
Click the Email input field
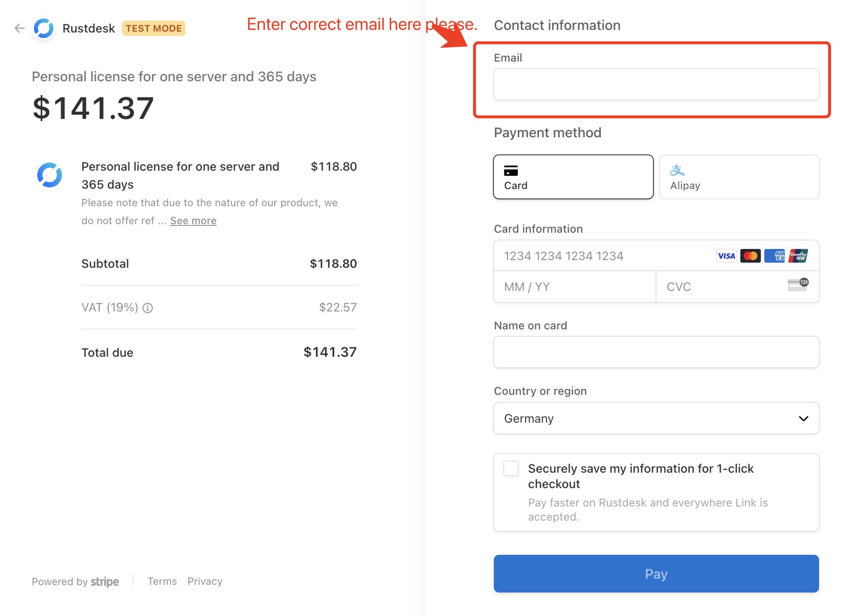click(x=656, y=85)
